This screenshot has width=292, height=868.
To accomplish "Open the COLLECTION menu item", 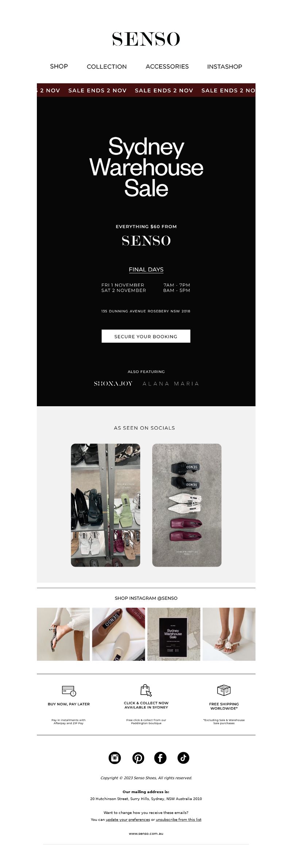I will click(107, 66).
